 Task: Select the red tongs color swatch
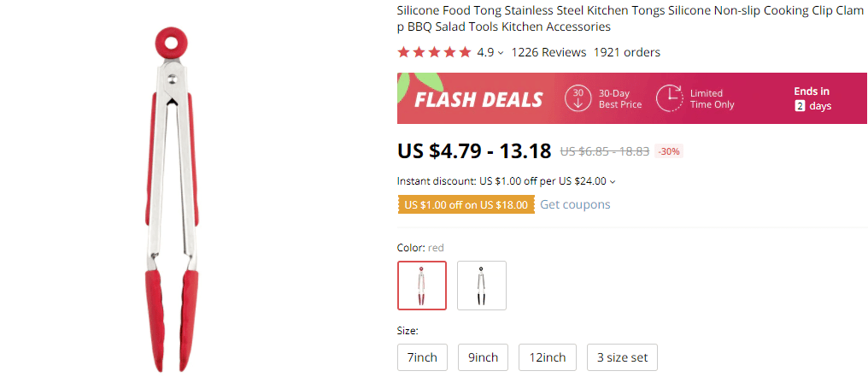point(422,286)
